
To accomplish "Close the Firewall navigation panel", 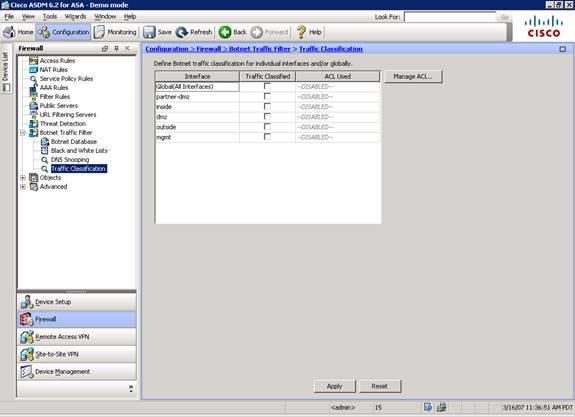I will (x=127, y=48).
